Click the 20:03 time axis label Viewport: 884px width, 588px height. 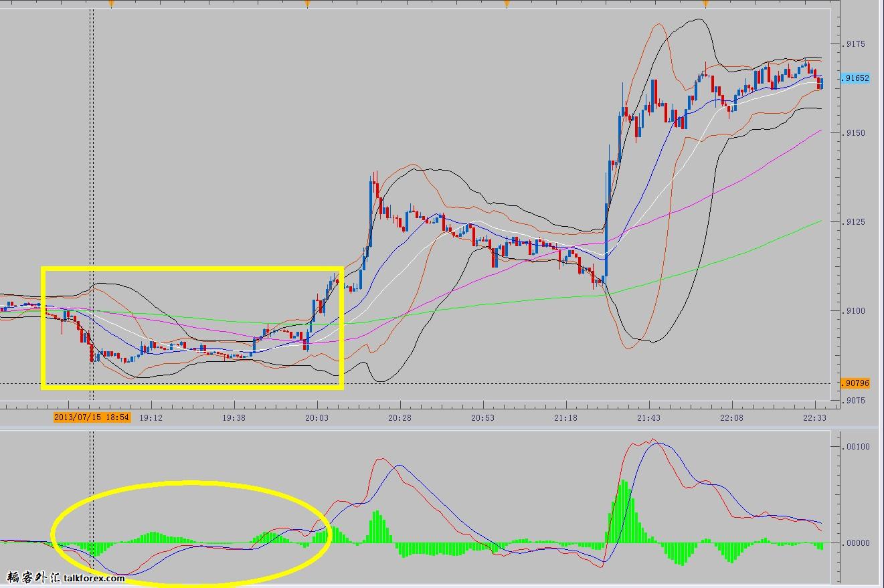[x=317, y=417]
